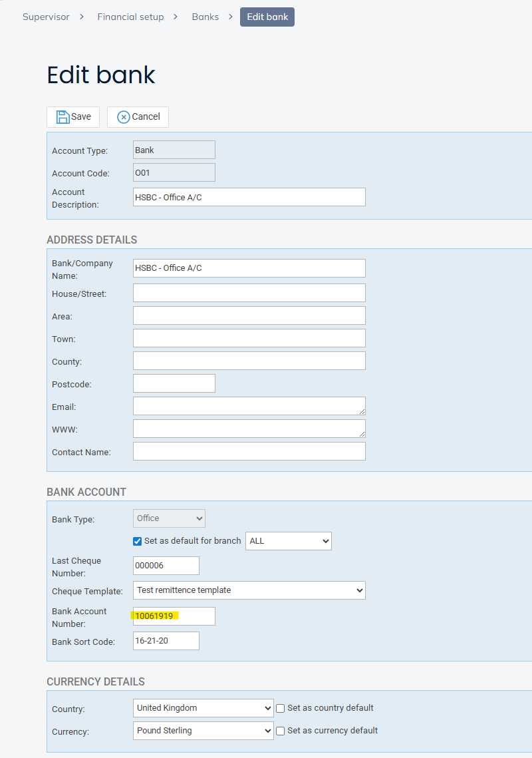532x758 pixels.
Task: Open the Currency Pound Sterling dropdown
Action: point(203,731)
